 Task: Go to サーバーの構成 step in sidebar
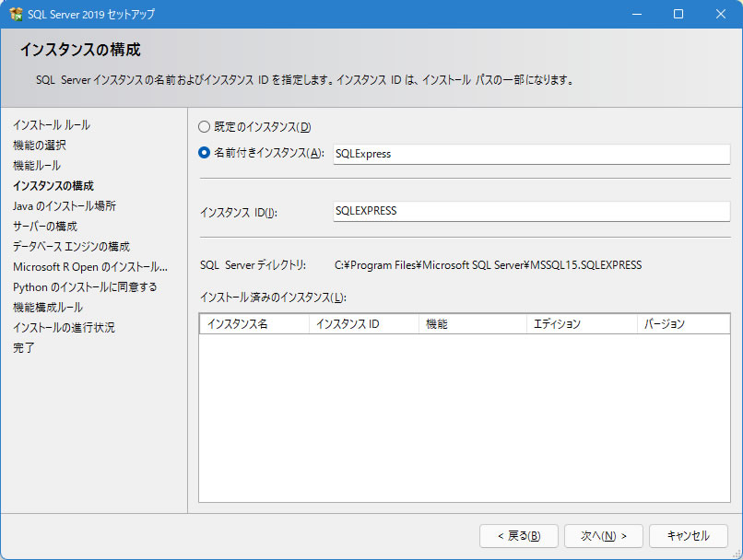45,227
